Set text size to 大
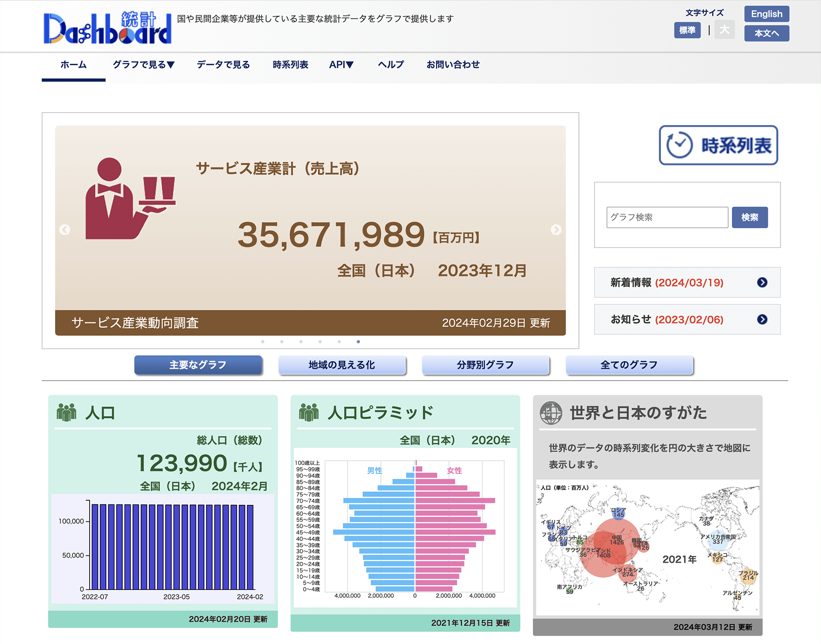Viewport: 821px width, 644px height. pos(724,30)
